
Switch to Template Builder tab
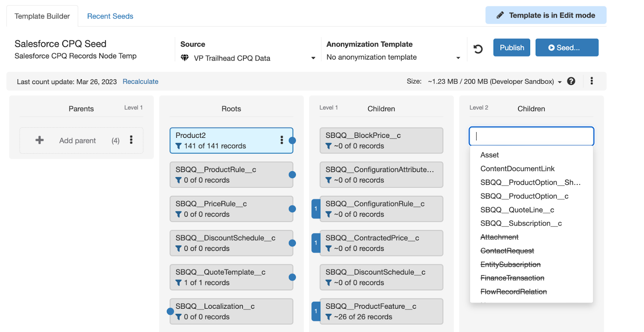pyautogui.click(x=42, y=16)
